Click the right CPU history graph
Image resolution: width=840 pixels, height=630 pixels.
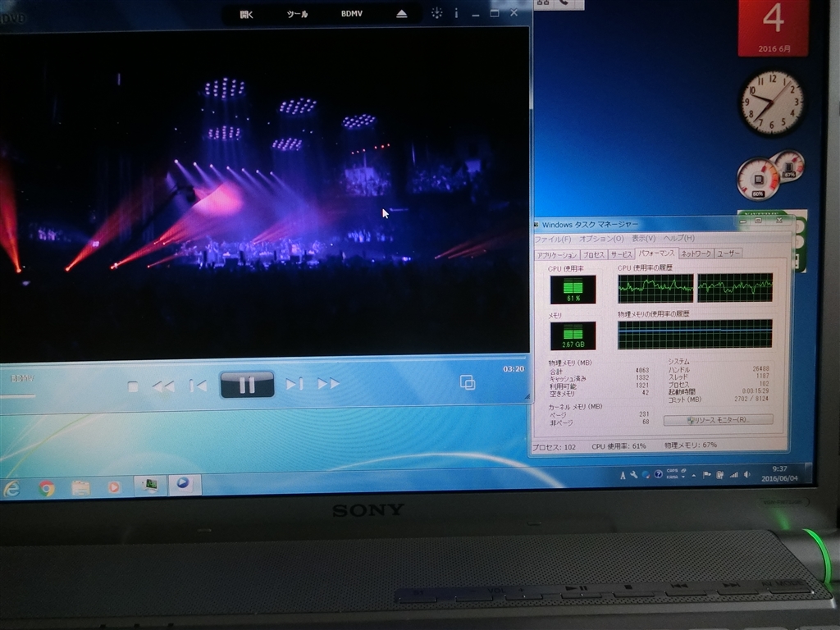coord(735,287)
